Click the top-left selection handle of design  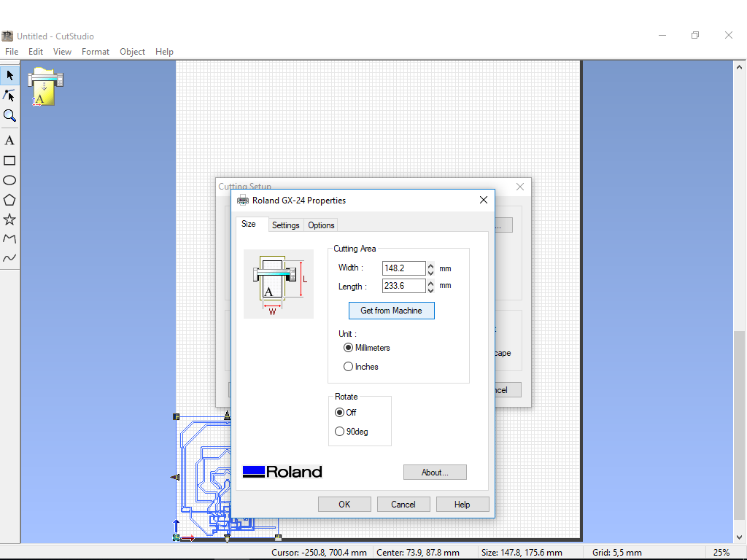click(x=176, y=416)
